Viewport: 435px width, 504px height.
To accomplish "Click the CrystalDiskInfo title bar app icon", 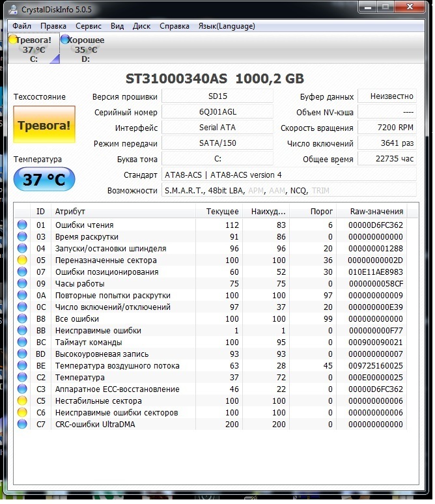I will tap(13, 10).
